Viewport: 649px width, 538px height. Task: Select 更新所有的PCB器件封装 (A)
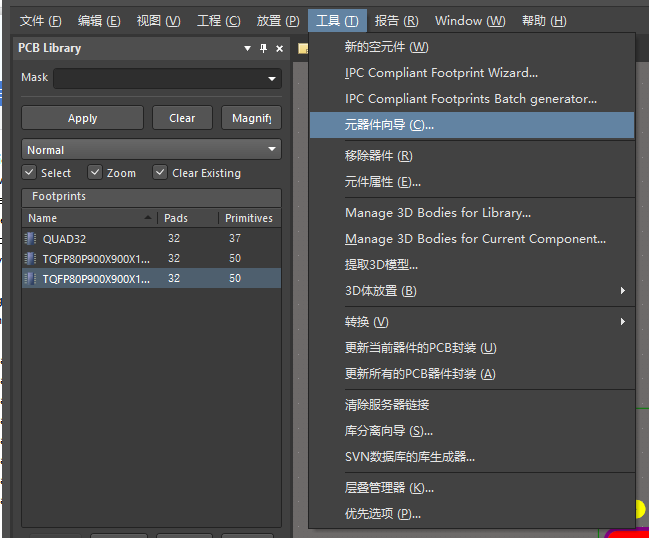pyautogui.click(x=472, y=374)
